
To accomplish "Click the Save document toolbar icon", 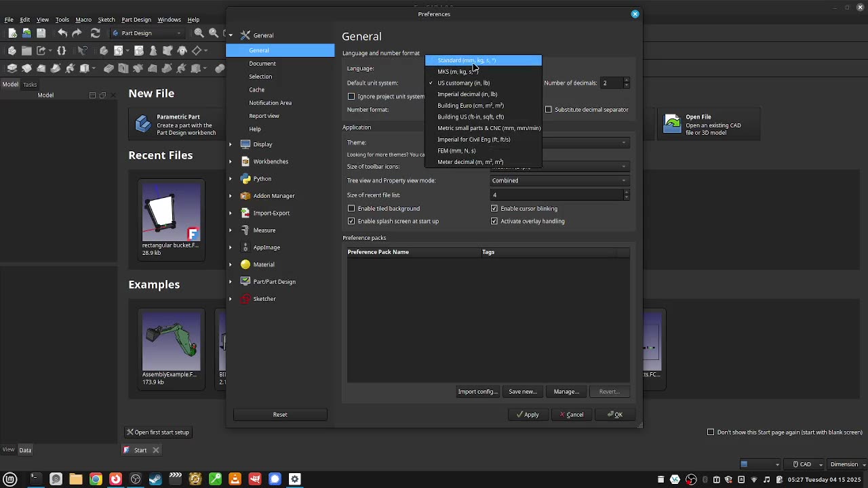I will [41, 33].
